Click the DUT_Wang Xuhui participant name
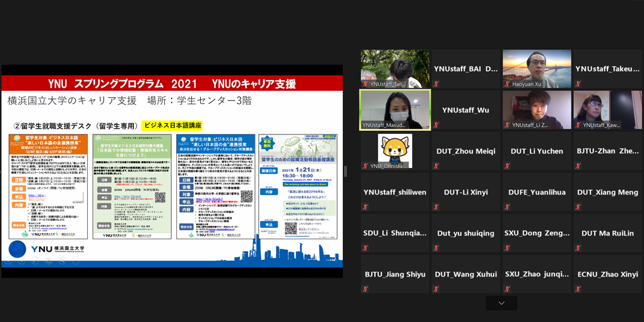 click(x=466, y=275)
